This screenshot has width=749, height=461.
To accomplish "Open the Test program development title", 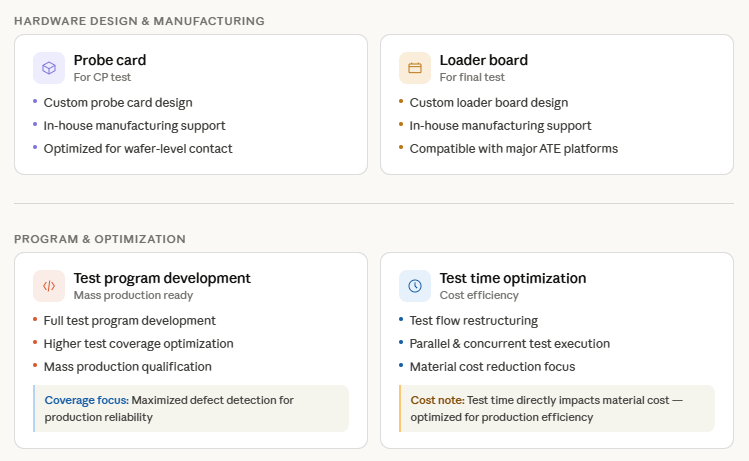I will (x=162, y=278).
